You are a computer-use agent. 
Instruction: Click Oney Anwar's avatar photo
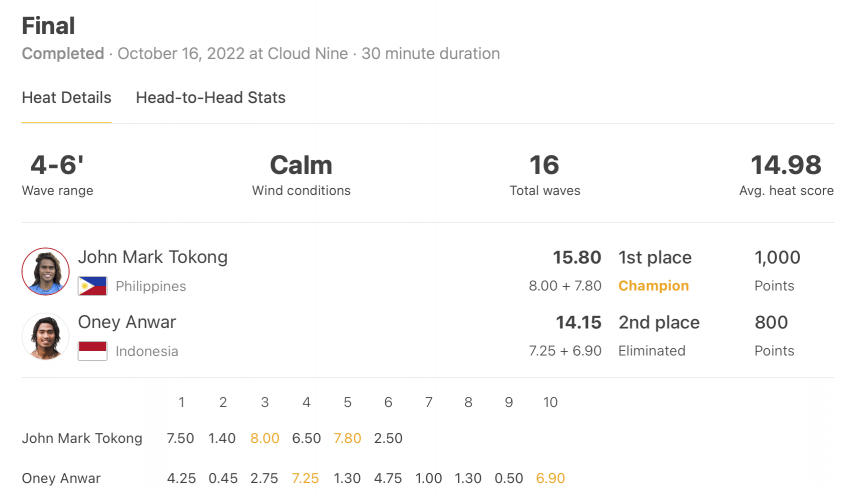(45, 336)
